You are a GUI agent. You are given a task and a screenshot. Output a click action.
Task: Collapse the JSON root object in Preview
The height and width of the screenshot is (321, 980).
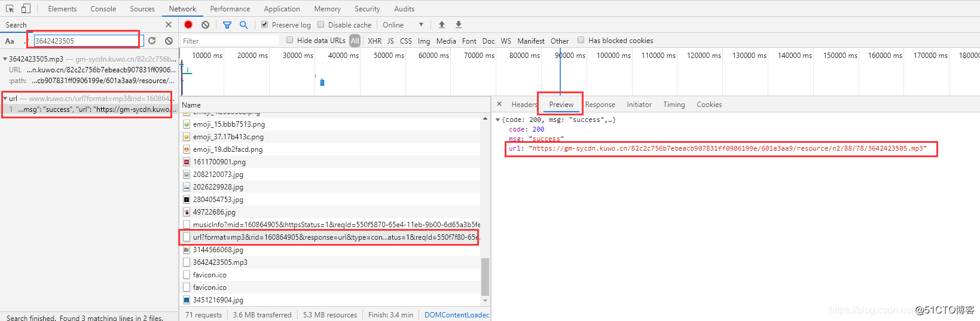click(x=497, y=120)
